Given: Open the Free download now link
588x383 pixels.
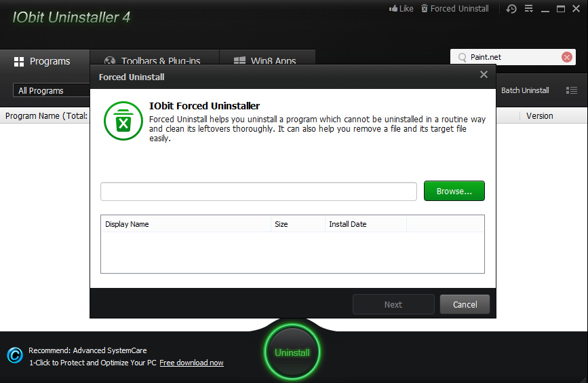Looking at the screenshot, I should pos(192,363).
